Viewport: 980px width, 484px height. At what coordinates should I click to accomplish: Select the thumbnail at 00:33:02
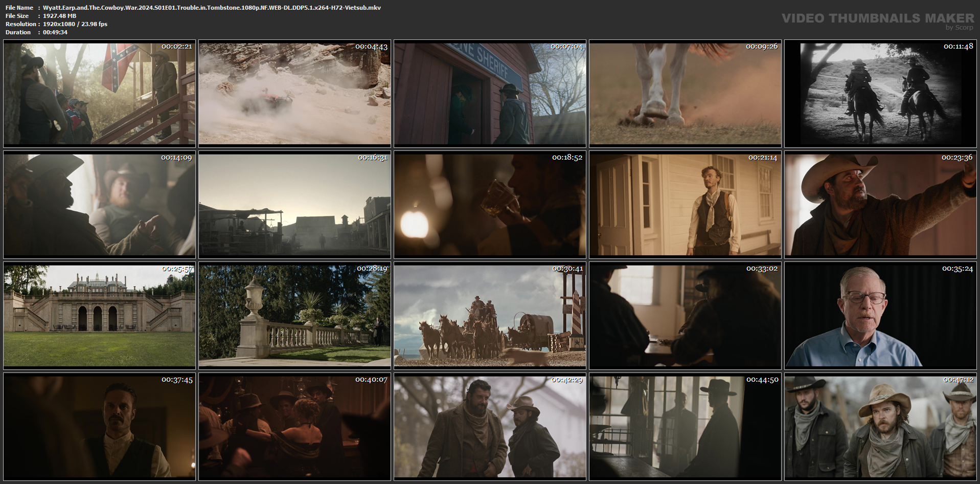coord(685,316)
